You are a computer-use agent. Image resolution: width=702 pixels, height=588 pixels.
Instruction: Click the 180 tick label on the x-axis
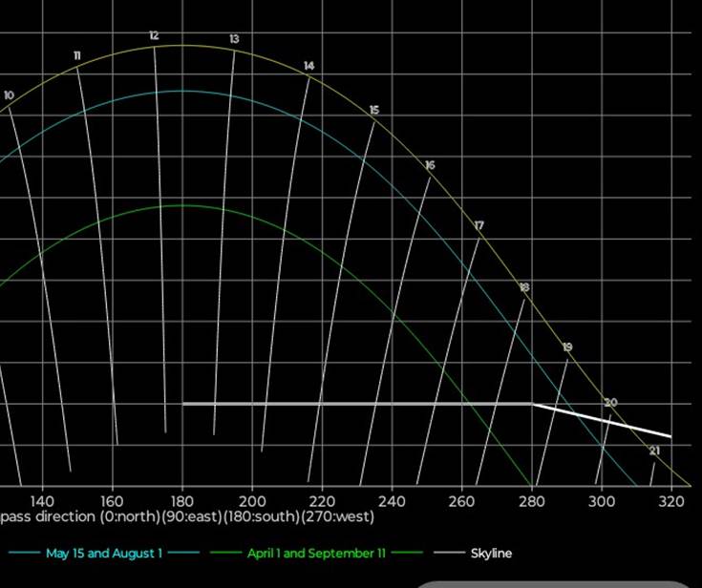[181, 501]
